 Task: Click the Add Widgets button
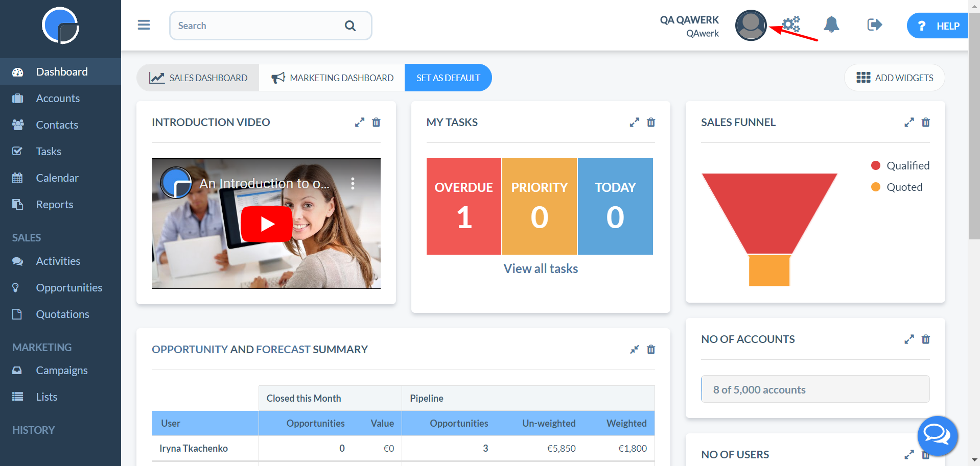[x=895, y=78]
